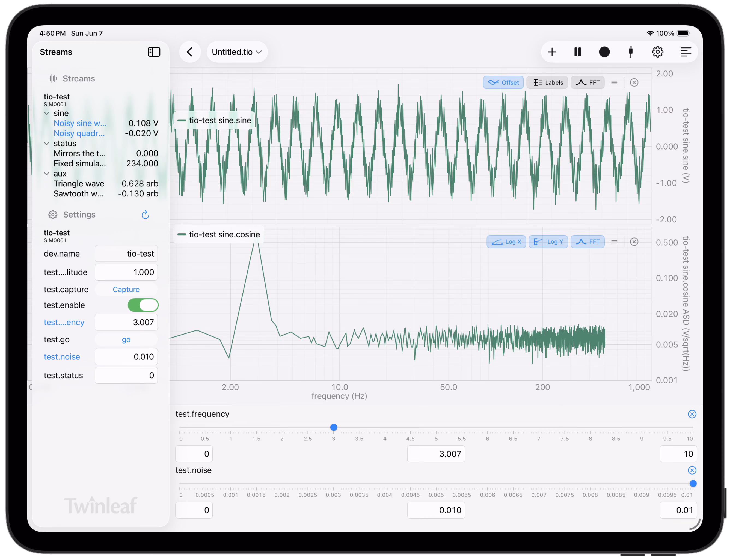Click the test.noise slider handle
The image size is (730, 560).
[693, 484]
